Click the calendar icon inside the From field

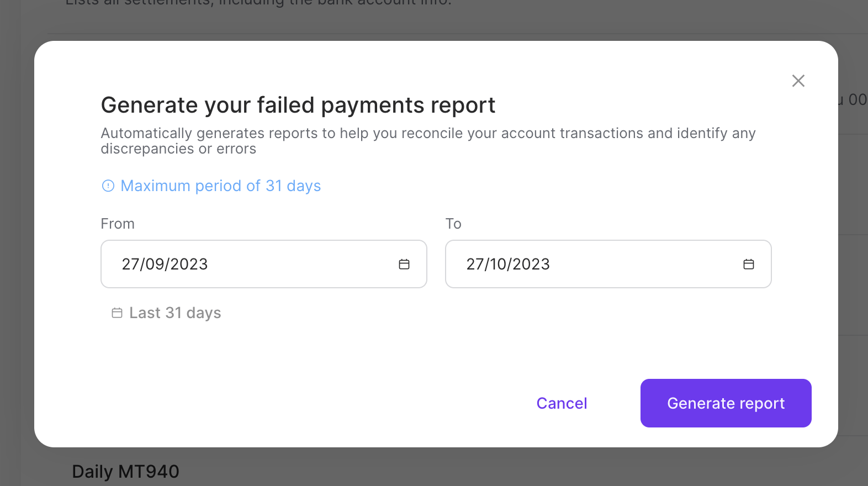[404, 264]
